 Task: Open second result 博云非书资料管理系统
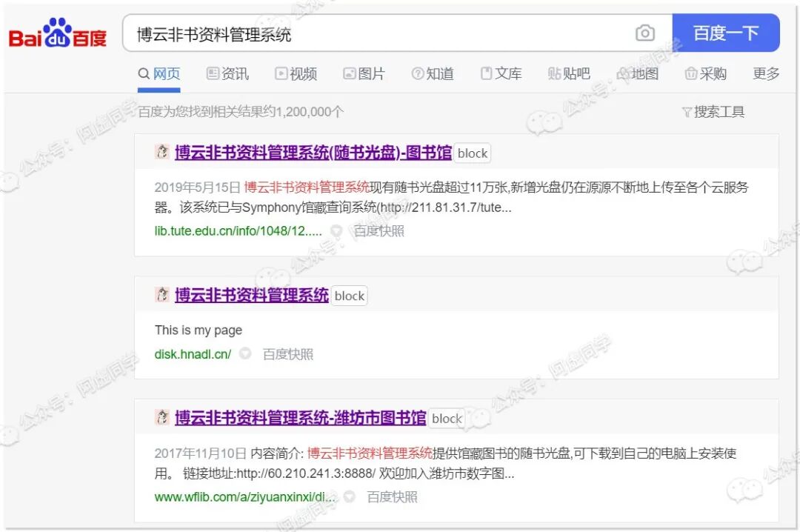coord(252,295)
